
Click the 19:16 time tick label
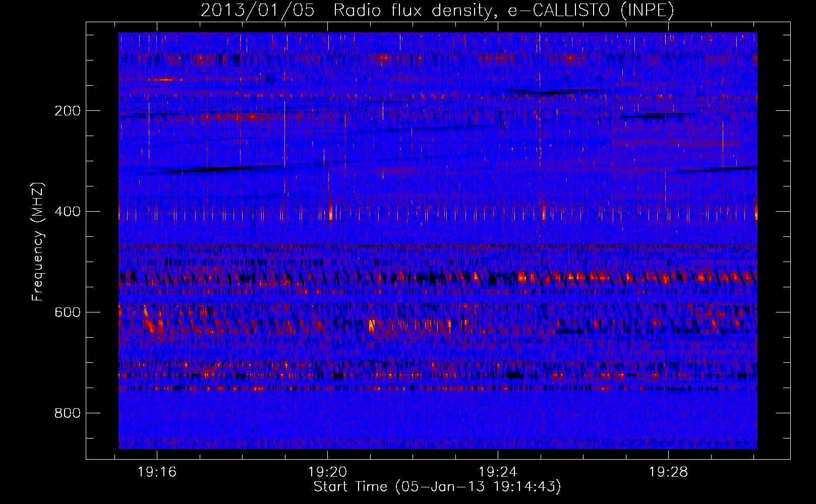[157, 472]
